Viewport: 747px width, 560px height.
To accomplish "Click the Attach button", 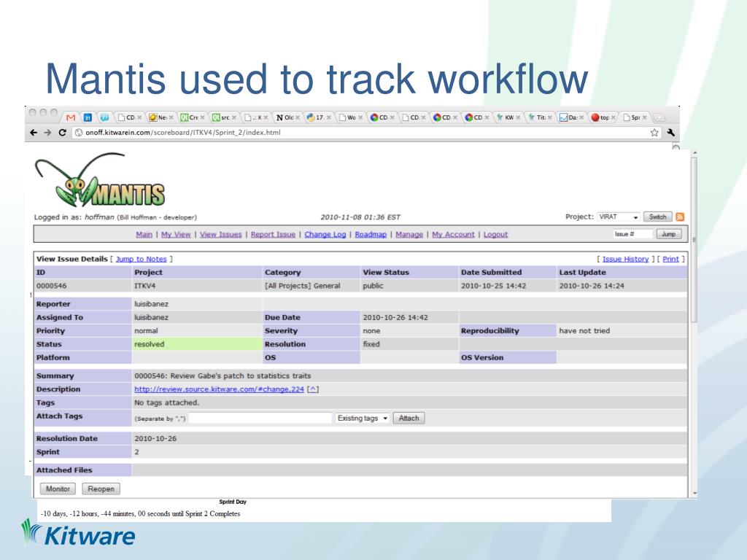I will 409,418.
